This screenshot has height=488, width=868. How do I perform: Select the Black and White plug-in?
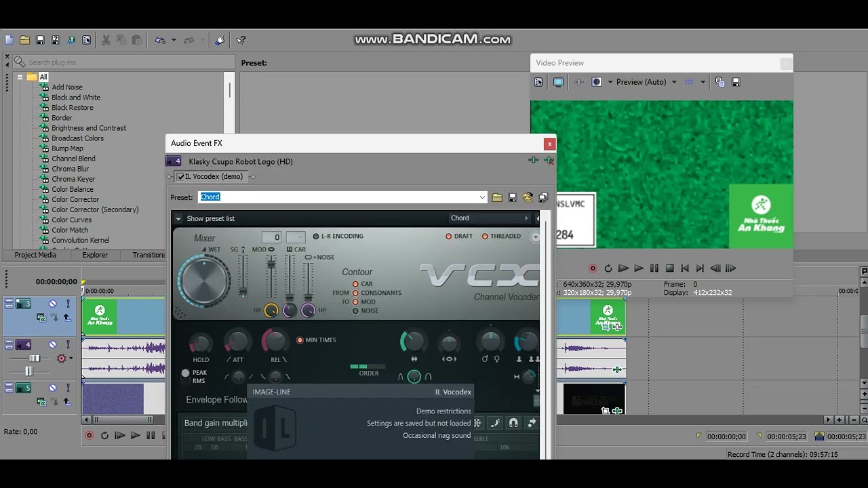click(76, 97)
